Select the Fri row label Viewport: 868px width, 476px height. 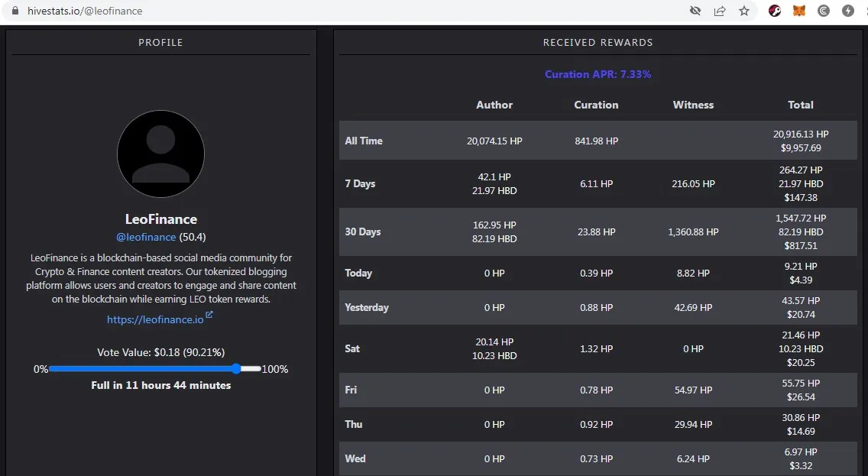click(x=351, y=390)
